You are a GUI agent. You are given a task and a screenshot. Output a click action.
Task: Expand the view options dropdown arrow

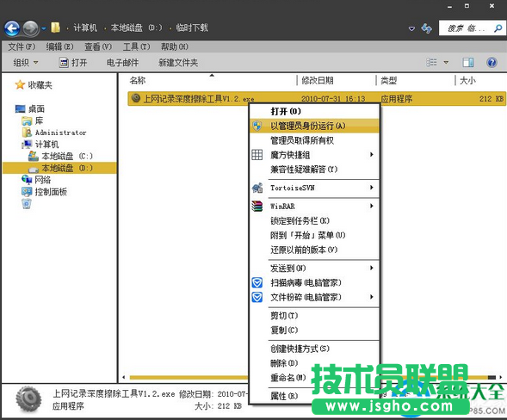tap(446, 62)
